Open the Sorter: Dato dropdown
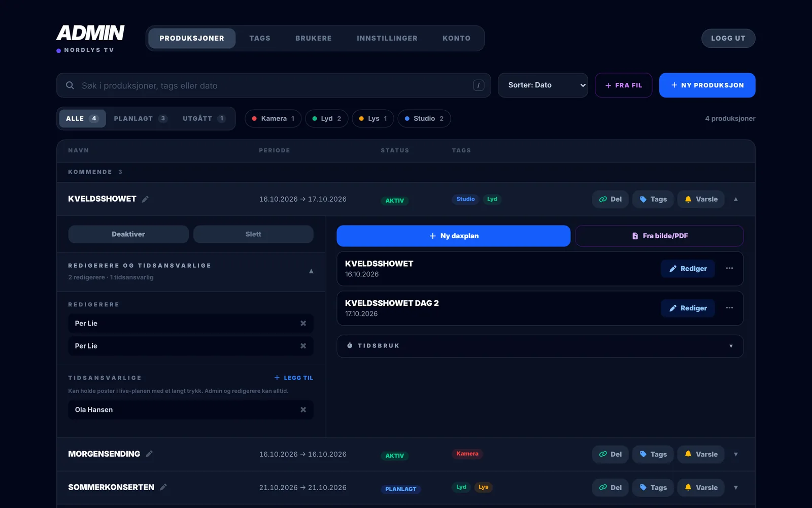 (543, 85)
